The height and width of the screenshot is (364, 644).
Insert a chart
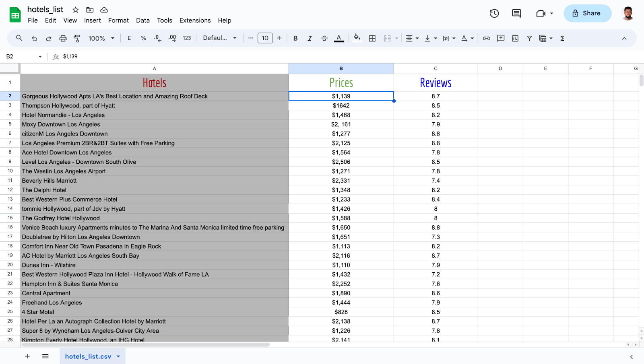point(515,38)
